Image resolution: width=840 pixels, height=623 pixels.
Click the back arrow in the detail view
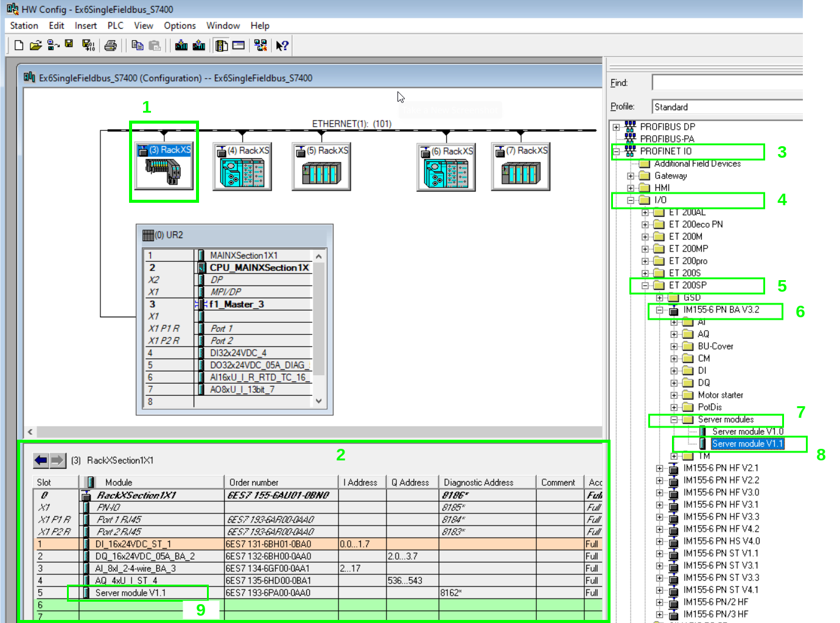41,460
